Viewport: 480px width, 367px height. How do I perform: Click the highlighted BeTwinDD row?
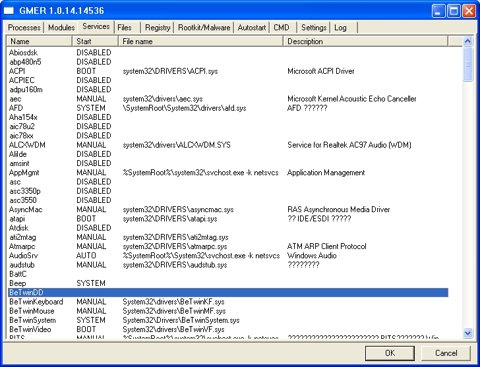tap(228, 293)
